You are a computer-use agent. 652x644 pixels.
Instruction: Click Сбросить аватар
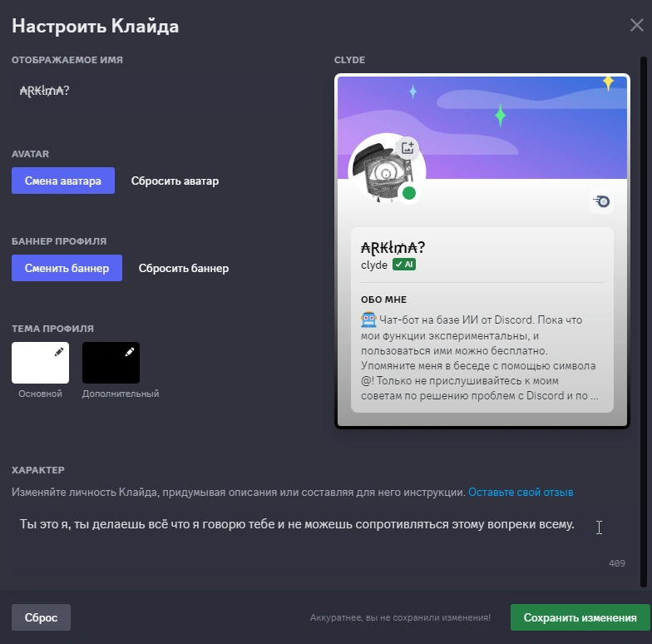tap(175, 181)
